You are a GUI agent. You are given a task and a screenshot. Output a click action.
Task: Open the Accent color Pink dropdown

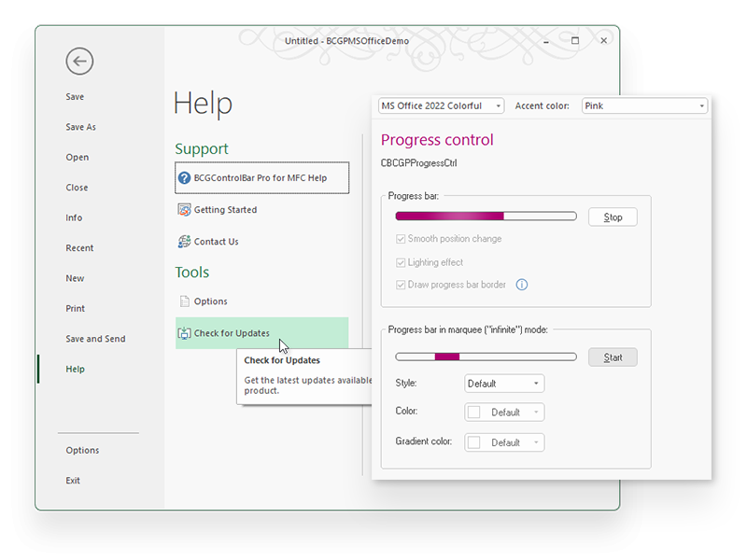click(644, 106)
